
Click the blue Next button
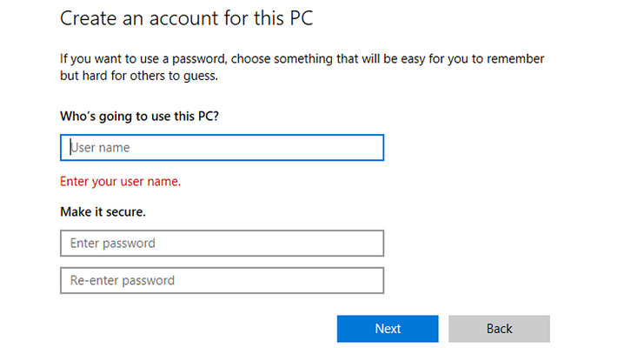tap(388, 329)
